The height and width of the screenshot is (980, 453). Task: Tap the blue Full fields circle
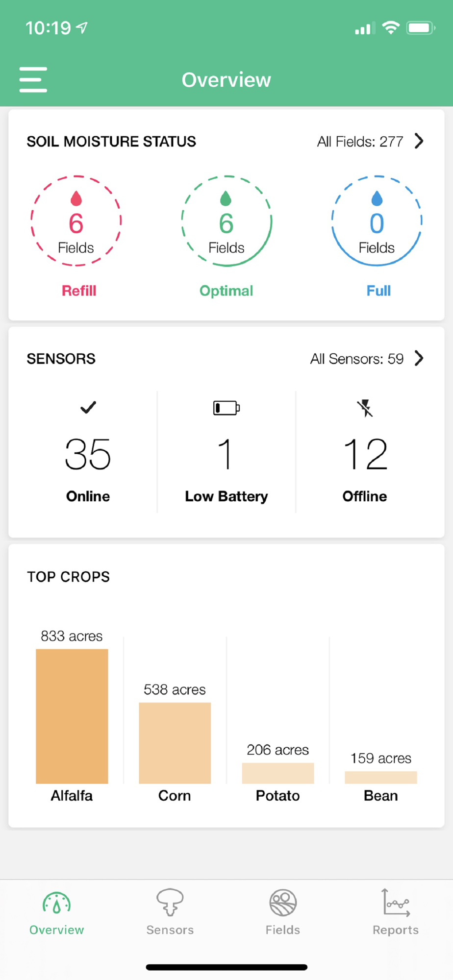coord(377,220)
